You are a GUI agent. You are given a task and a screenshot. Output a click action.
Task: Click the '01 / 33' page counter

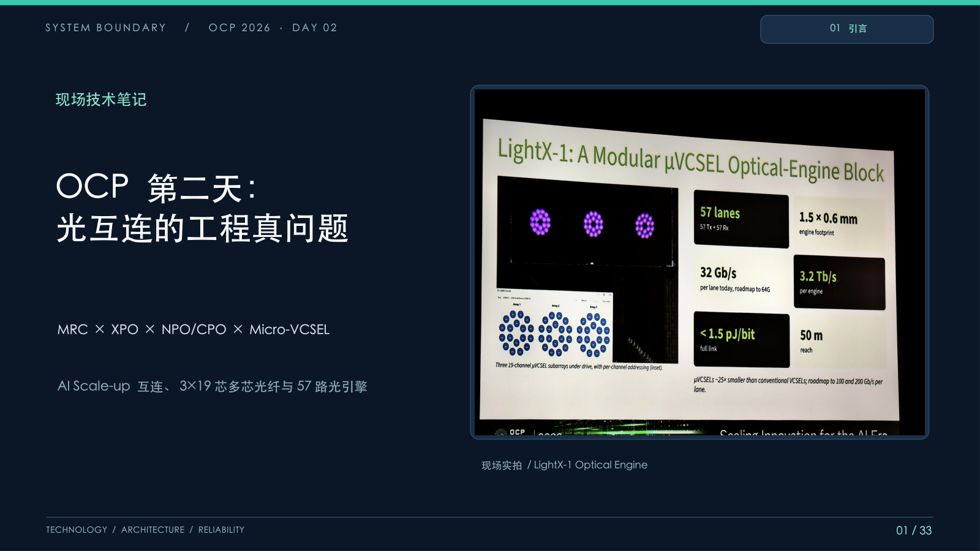(914, 530)
